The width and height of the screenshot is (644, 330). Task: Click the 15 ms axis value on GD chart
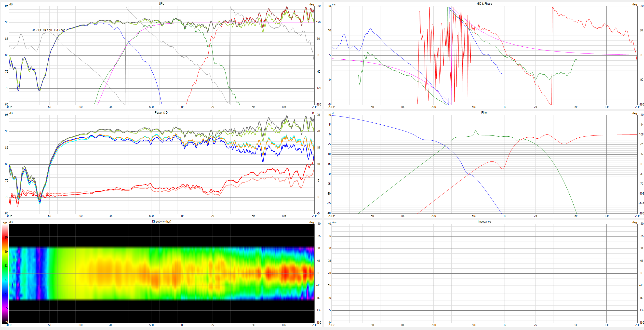tap(329, 6)
